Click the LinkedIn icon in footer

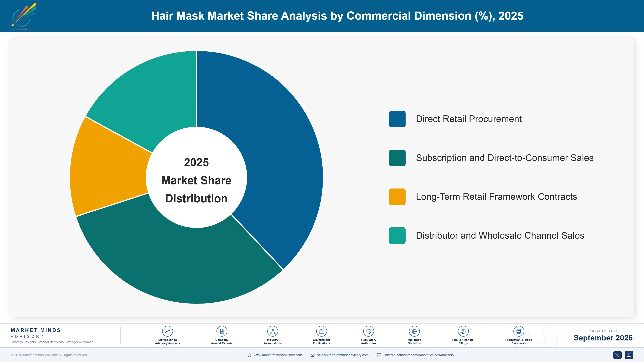(x=379, y=355)
